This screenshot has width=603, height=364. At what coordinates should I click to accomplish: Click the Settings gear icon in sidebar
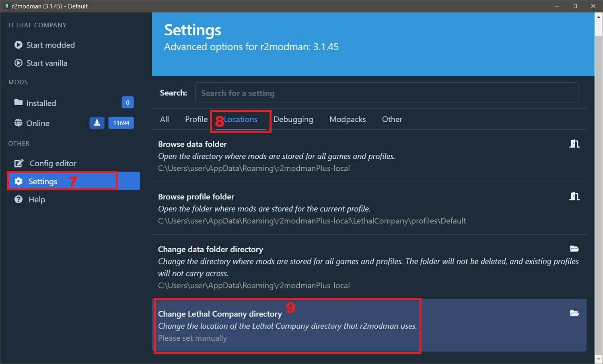19,181
